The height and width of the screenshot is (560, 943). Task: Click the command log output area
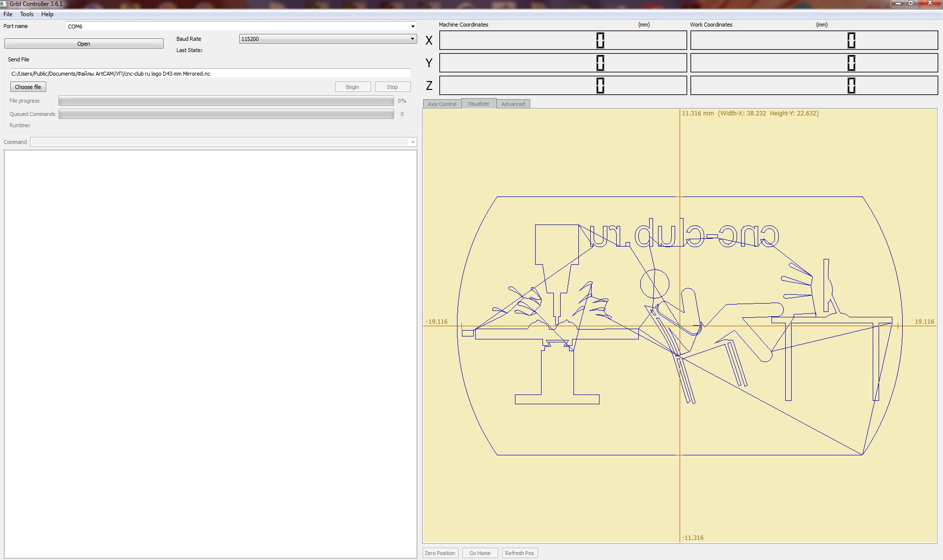pyautogui.click(x=210, y=354)
